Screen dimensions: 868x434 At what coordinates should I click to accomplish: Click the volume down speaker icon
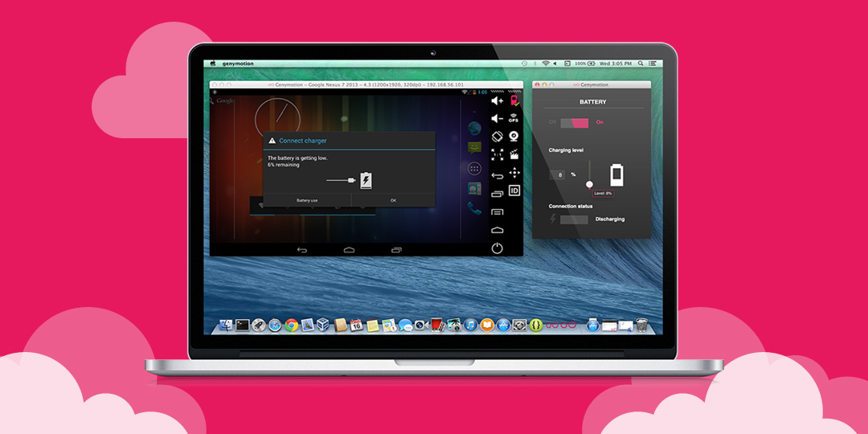pos(497,118)
